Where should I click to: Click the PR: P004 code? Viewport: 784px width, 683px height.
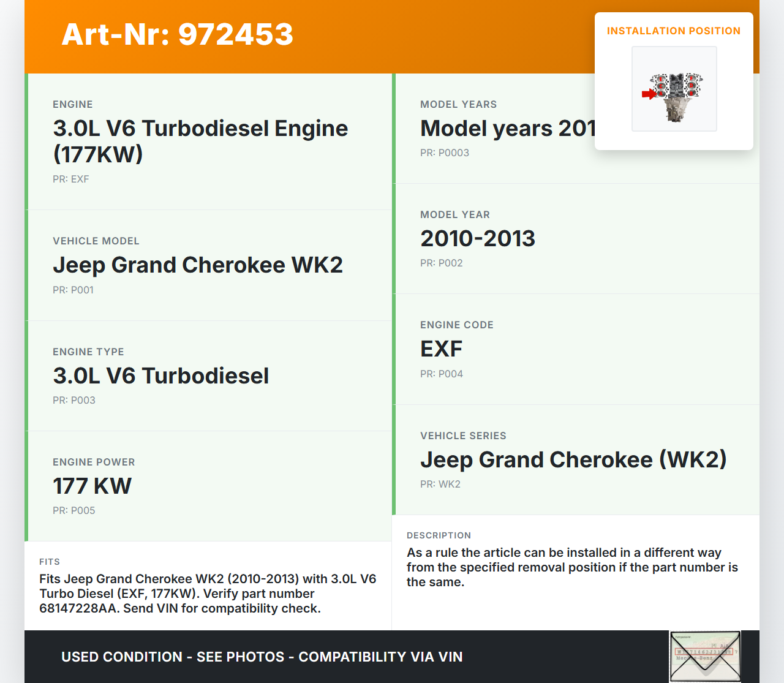coord(441,374)
